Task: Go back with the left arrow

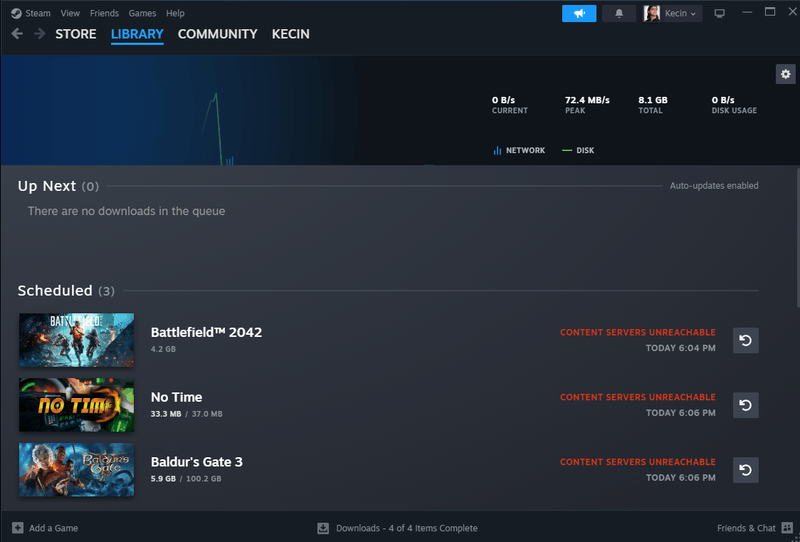Action: pyautogui.click(x=17, y=34)
